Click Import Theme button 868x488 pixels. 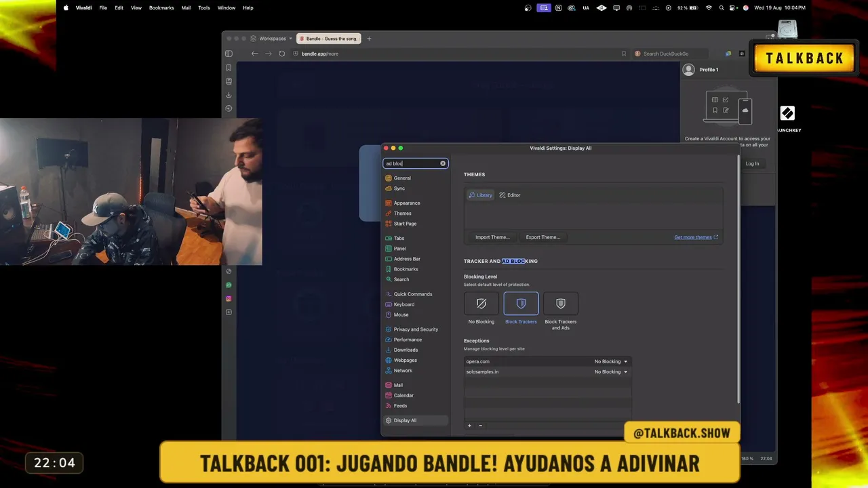[x=492, y=237]
